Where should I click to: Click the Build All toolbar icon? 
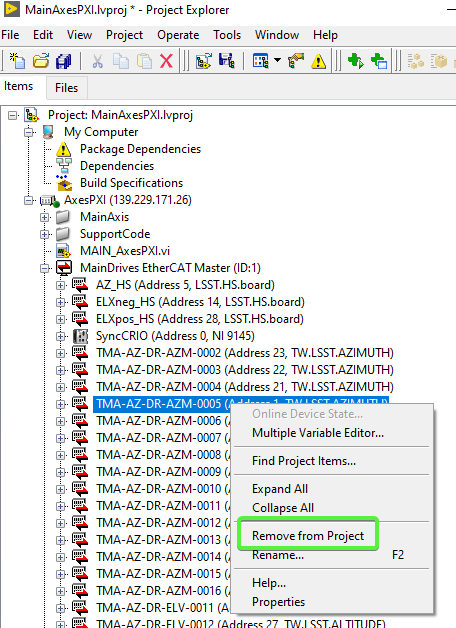[x=416, y=61]
